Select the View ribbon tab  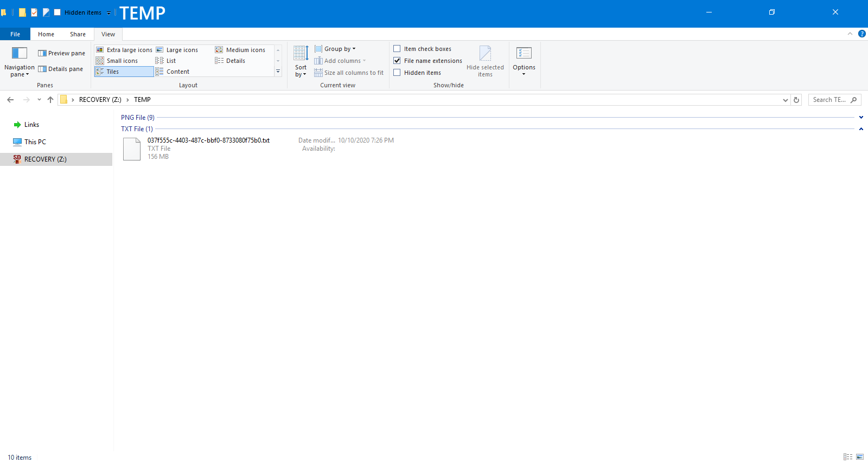point(108,34)
